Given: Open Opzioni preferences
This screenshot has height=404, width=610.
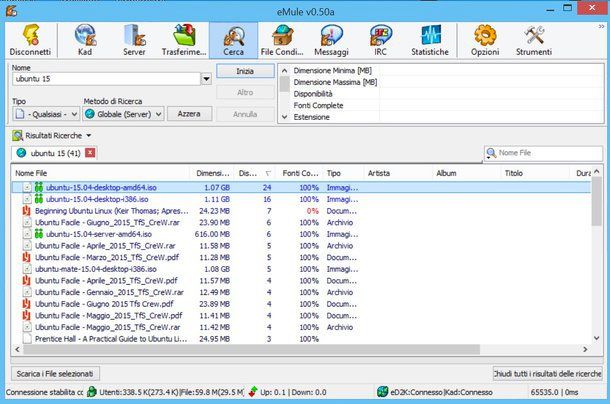Looking at the screenshot, I should tap(485, 40).
